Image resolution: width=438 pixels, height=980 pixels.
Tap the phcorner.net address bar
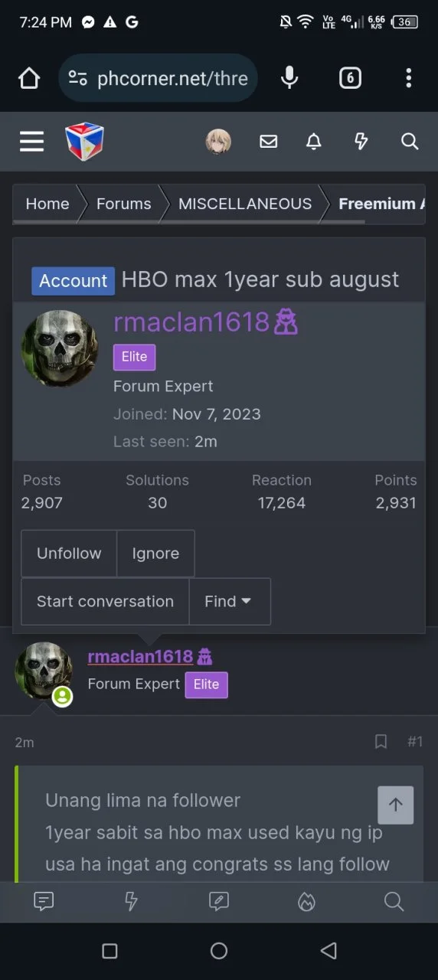158,78
